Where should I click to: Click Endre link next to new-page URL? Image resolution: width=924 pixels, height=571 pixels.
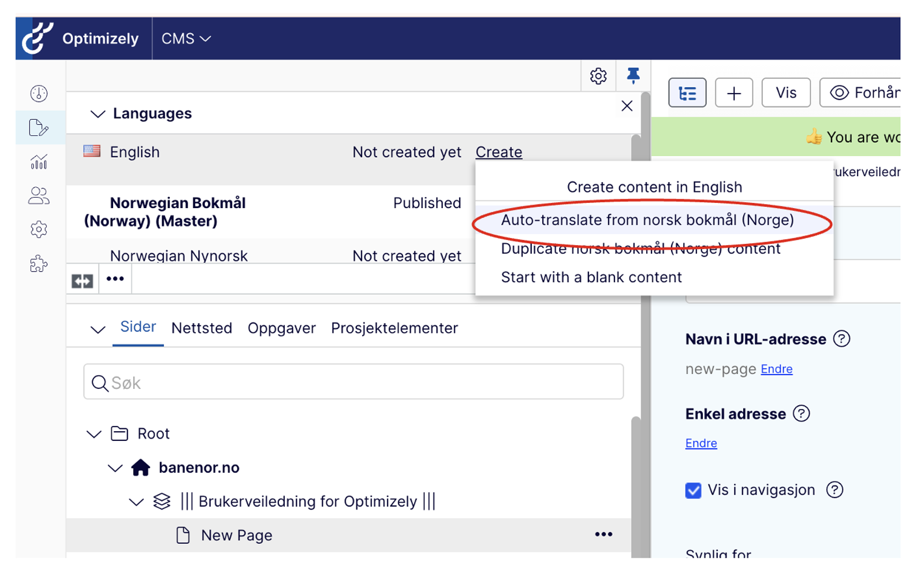[776, 369]
